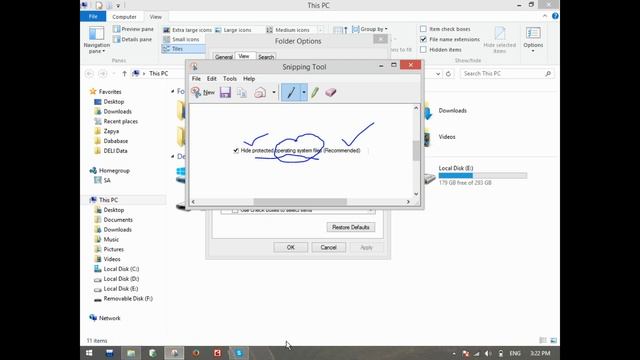Open the address bar history dropdown
The width and height of the screenshot is (640, 360).
(x=438, y=74)
